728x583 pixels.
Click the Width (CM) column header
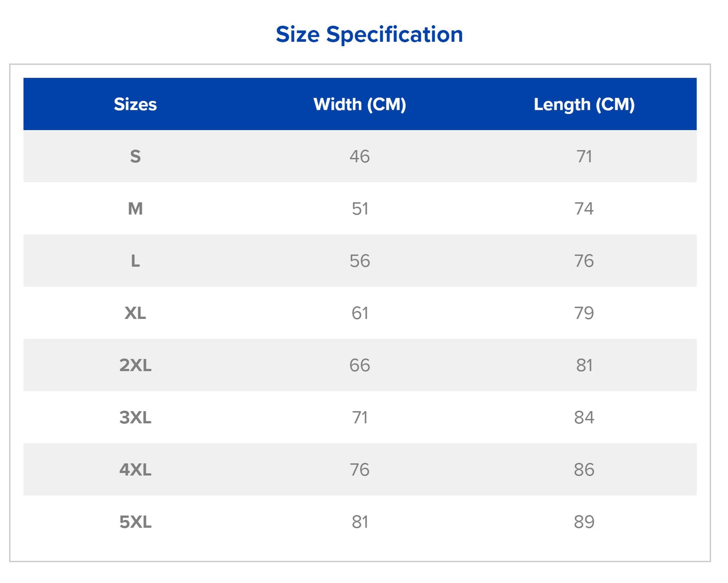359,104
